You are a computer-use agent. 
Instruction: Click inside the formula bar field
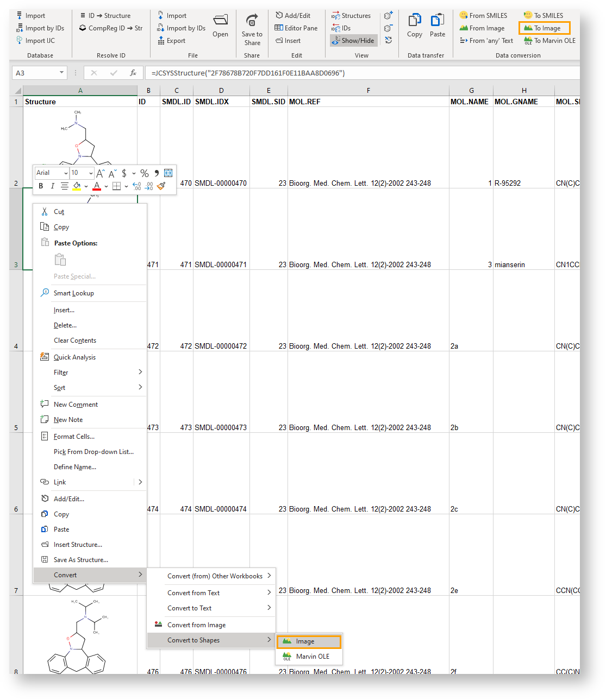click(x=359, y=73)
